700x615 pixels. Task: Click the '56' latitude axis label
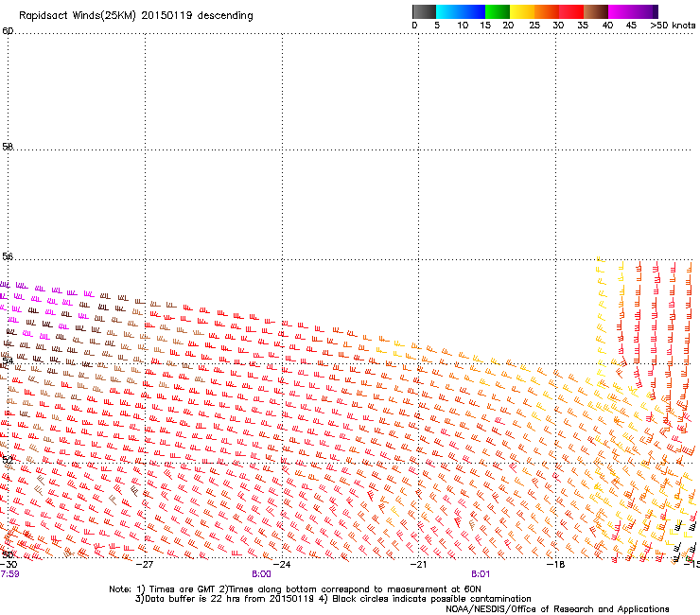click(8, 256)
